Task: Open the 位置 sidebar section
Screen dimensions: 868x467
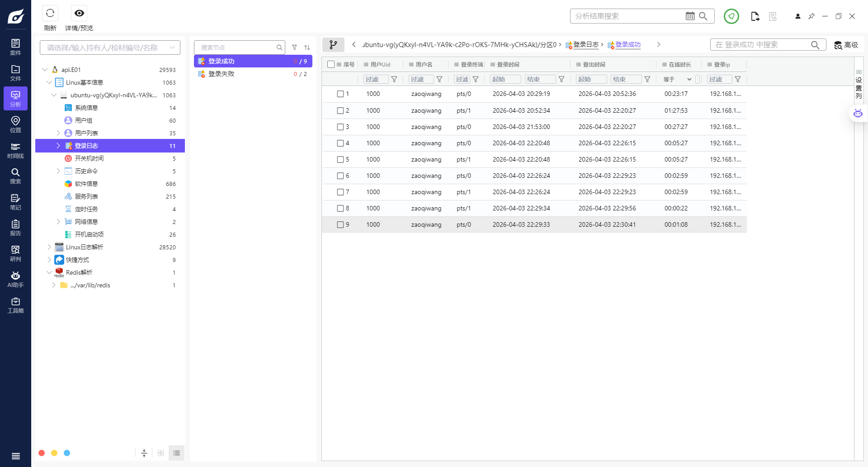Action: (15, 124)
